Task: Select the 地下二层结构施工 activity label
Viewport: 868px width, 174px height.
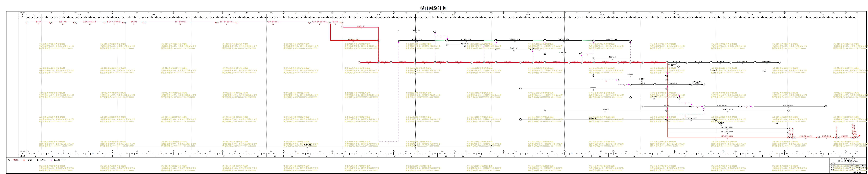Action: (x=273, y=22)
